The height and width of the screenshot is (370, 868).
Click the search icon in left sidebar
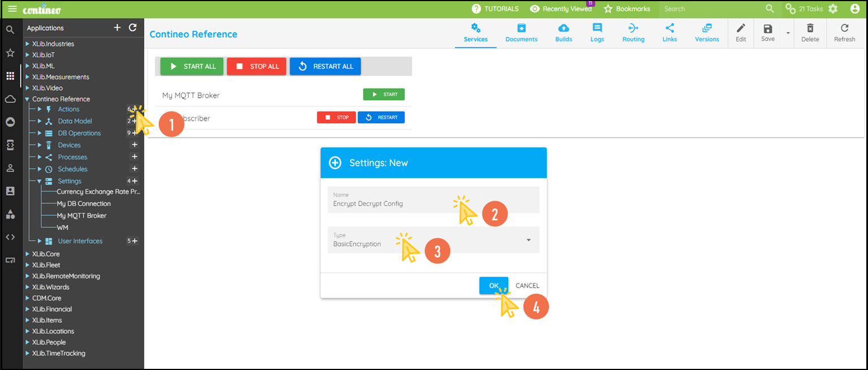point(10,30)
